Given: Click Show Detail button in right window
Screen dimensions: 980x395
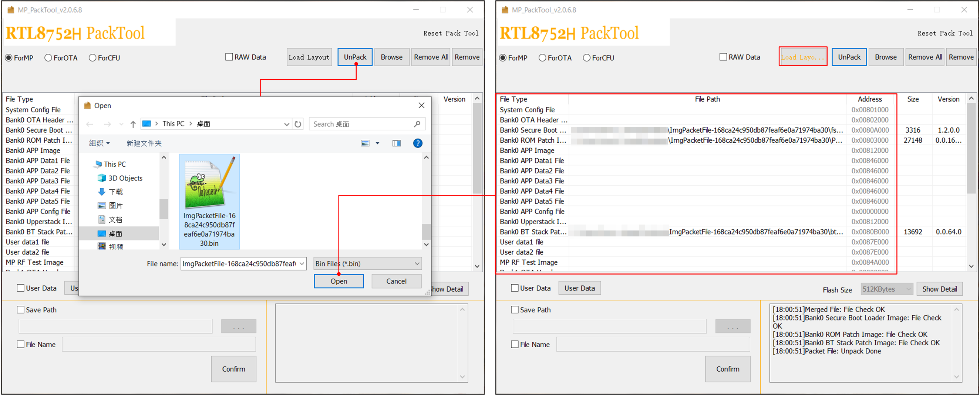Looking at the screenshot, I should (939, 289).
